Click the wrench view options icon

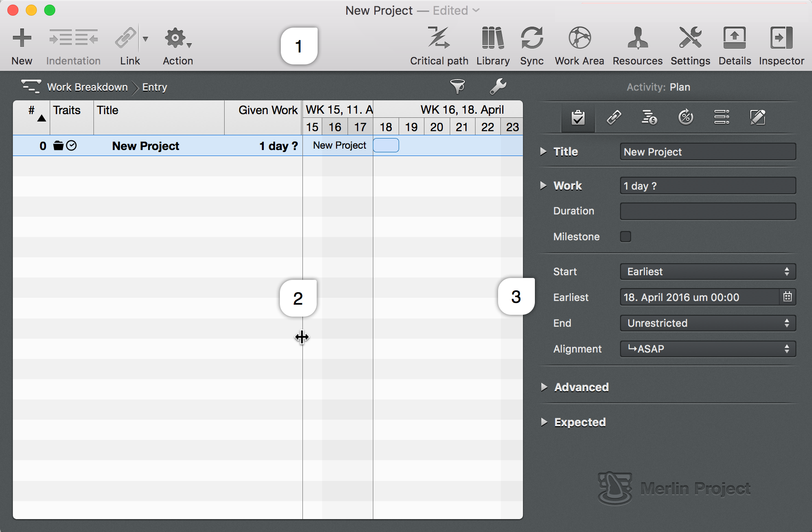(x=498, y=86)
